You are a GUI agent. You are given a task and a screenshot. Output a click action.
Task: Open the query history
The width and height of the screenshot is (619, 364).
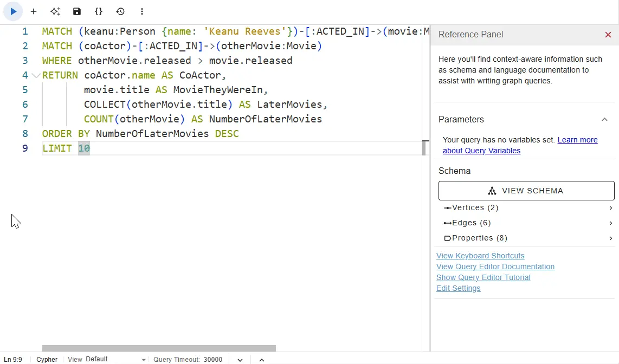[x=120, y=11]
